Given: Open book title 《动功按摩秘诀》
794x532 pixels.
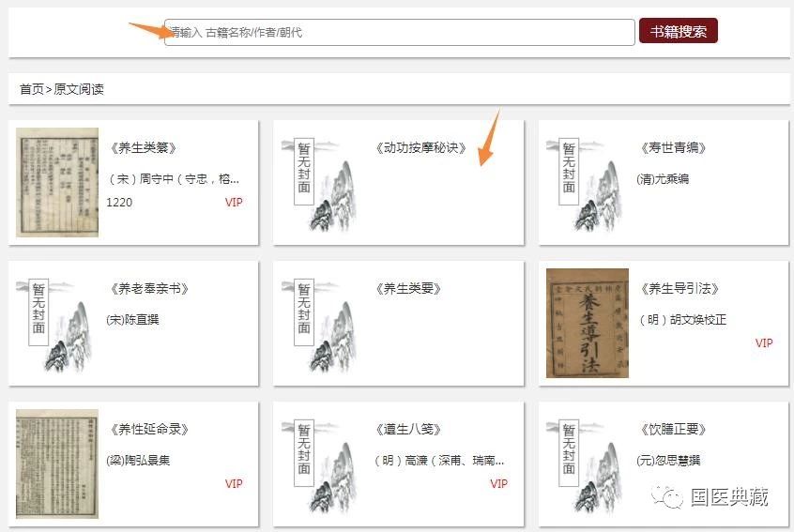Looking at the screenshot, I should [420, 148].
